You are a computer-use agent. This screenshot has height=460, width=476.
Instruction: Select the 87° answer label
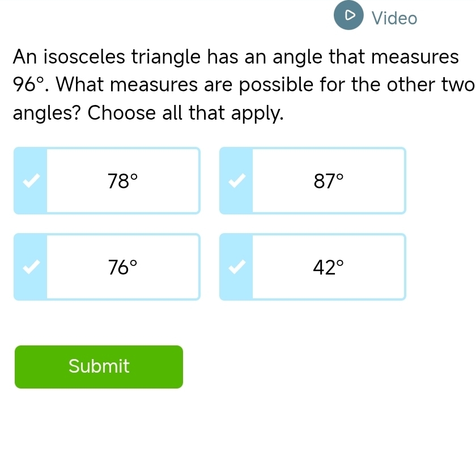click(x=329, y=182)
